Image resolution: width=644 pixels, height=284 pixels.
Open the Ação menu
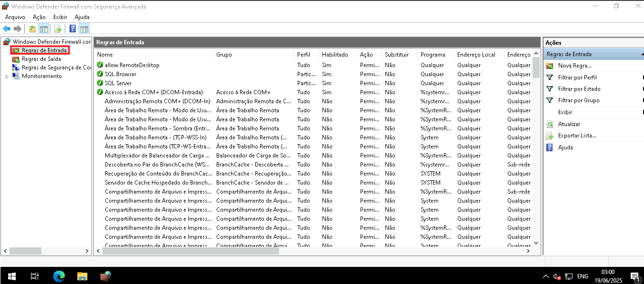pyautogui.click(x=39, y=17)
